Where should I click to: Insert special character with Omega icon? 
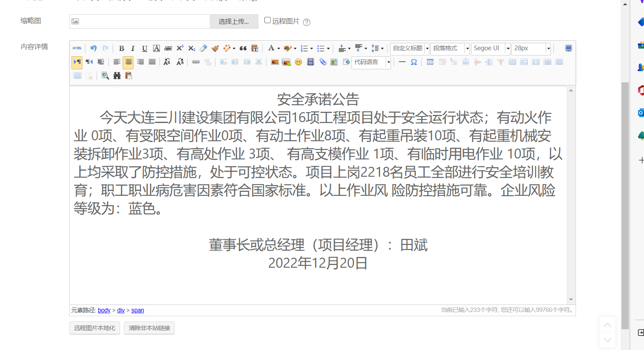(414, 62)
